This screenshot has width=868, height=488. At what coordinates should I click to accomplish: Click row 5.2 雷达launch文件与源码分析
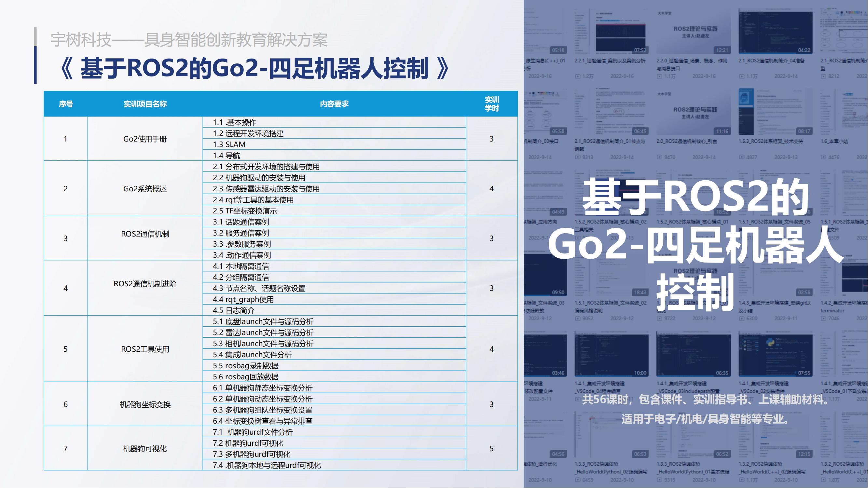click(334, 332)
